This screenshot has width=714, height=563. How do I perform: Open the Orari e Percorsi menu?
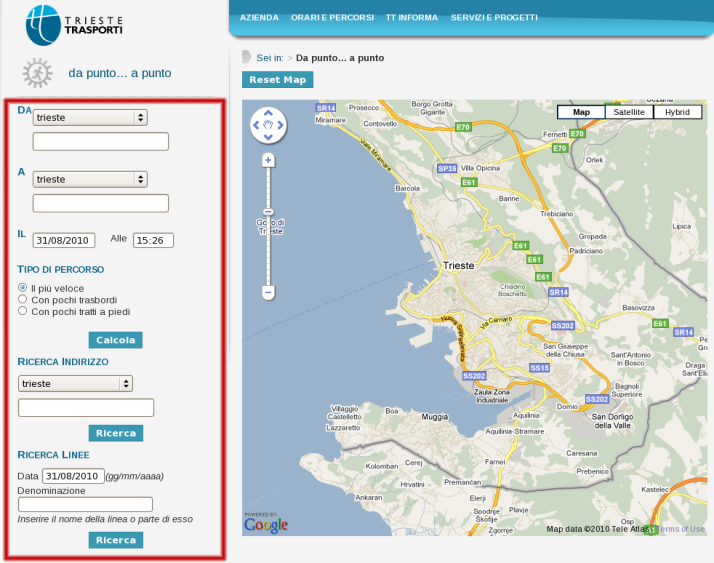click(x=332, y=18)
